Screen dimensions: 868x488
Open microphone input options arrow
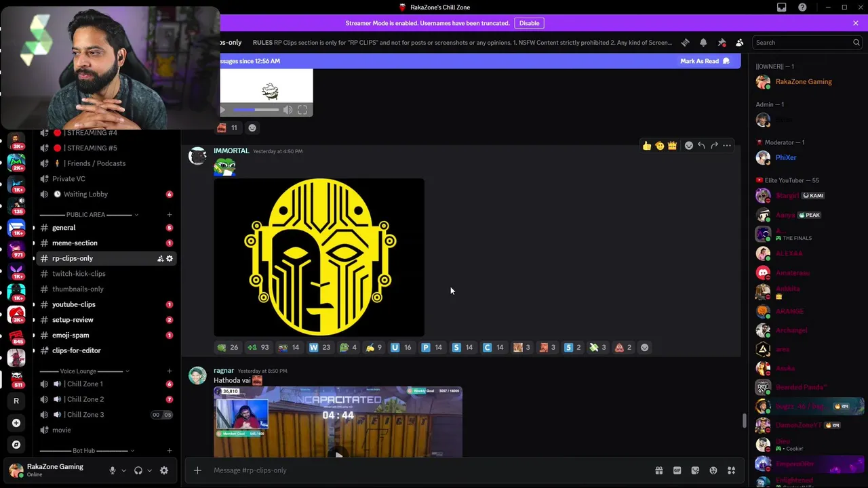(123, 470)
